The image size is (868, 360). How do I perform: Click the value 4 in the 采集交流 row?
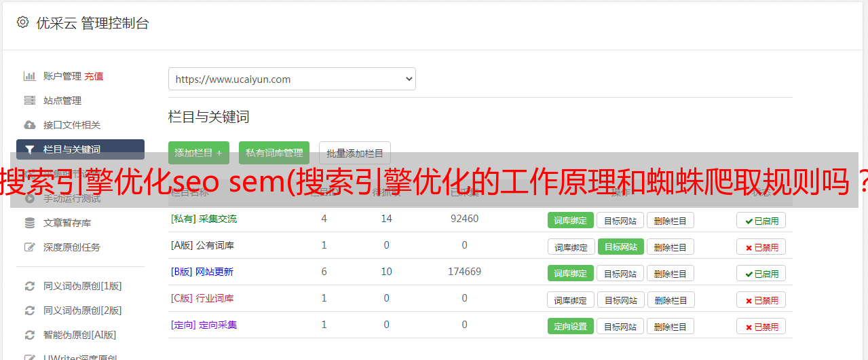point(324,219)
